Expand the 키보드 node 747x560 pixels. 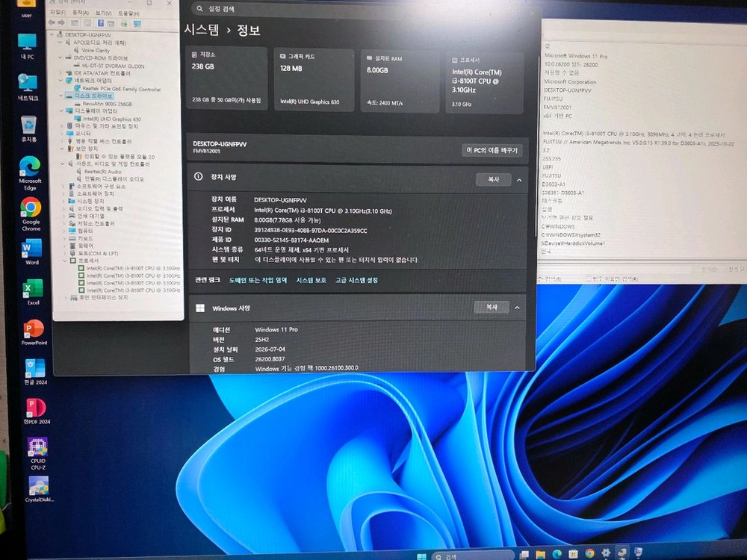coord(64,238)
